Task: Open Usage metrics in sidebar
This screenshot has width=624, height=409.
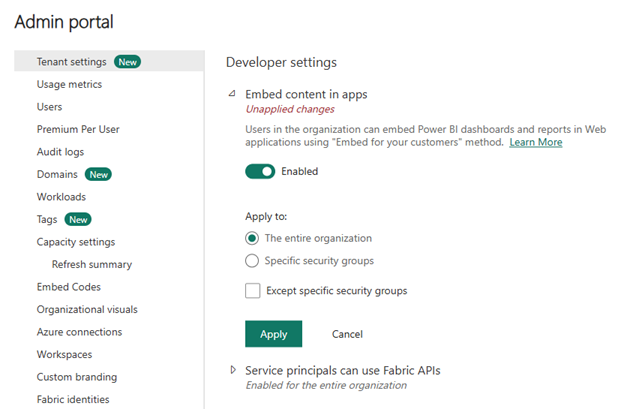Action: click(69, 84)
